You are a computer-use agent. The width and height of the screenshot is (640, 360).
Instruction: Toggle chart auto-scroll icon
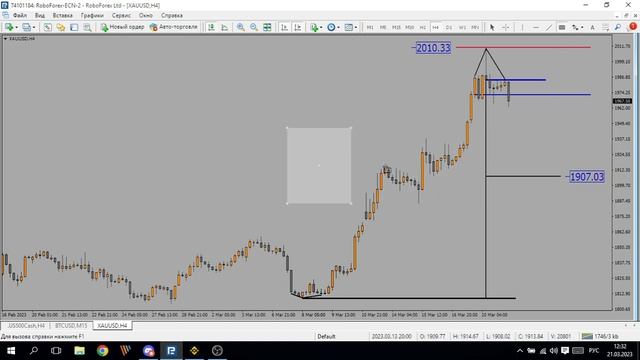(x=284, y=27)
